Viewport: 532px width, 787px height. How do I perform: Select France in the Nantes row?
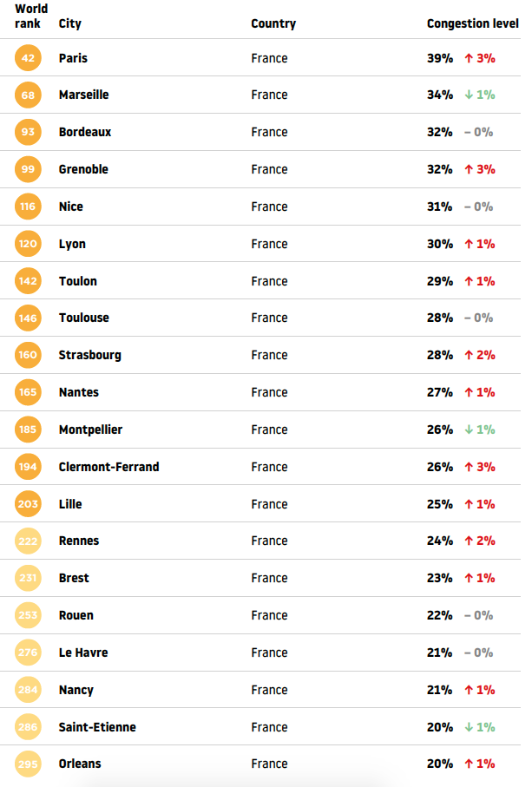pos(270,392)
